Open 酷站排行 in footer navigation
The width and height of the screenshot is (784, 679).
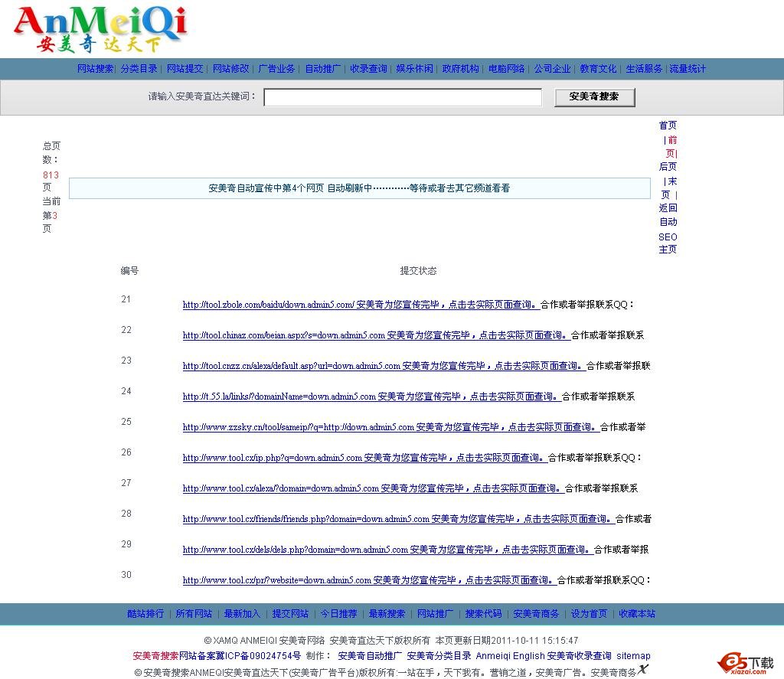(145, 613)
